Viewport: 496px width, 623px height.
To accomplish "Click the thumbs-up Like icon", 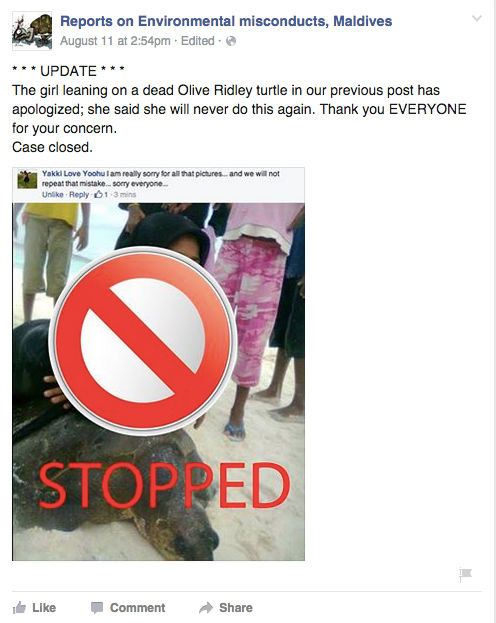I will click(19, 608).
